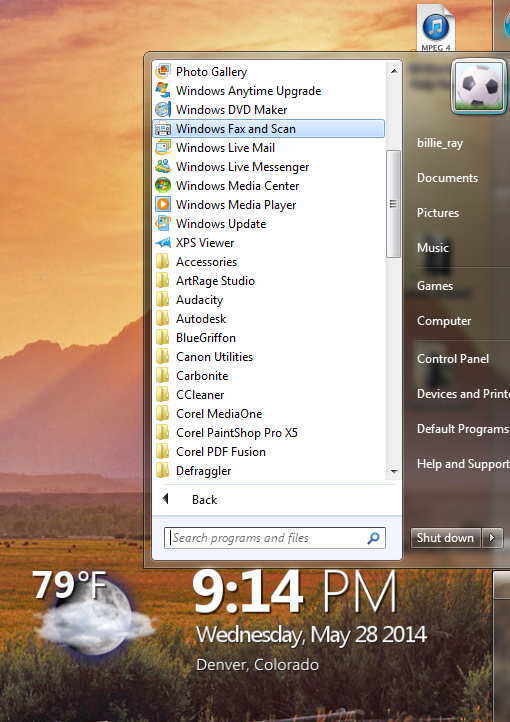Screen dimensions: 510x722
Task: Open Help and Support
Action: tap(463, 464)
